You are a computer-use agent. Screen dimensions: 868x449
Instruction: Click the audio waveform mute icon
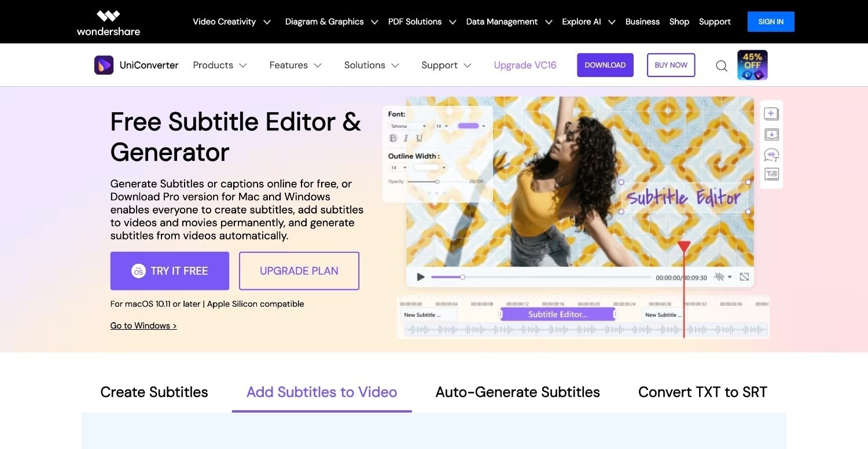pyautogui.click(x=719, y=277)
